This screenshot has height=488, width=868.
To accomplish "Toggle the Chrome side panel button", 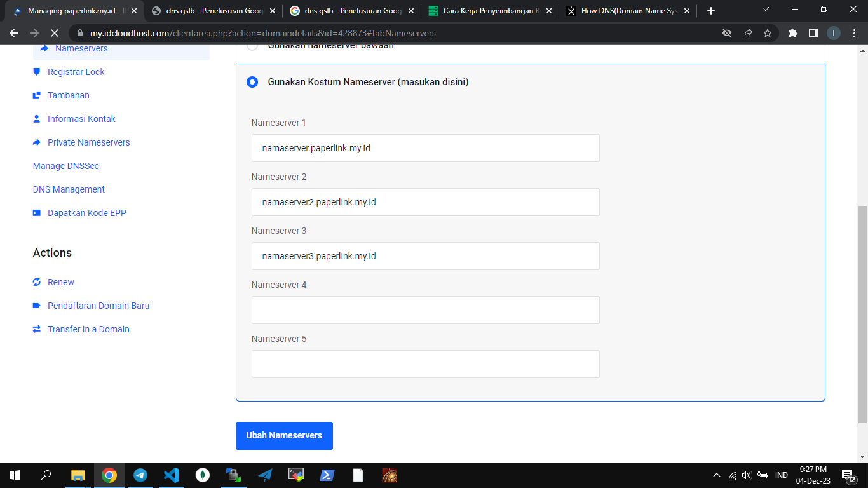I will click(813, 33).
